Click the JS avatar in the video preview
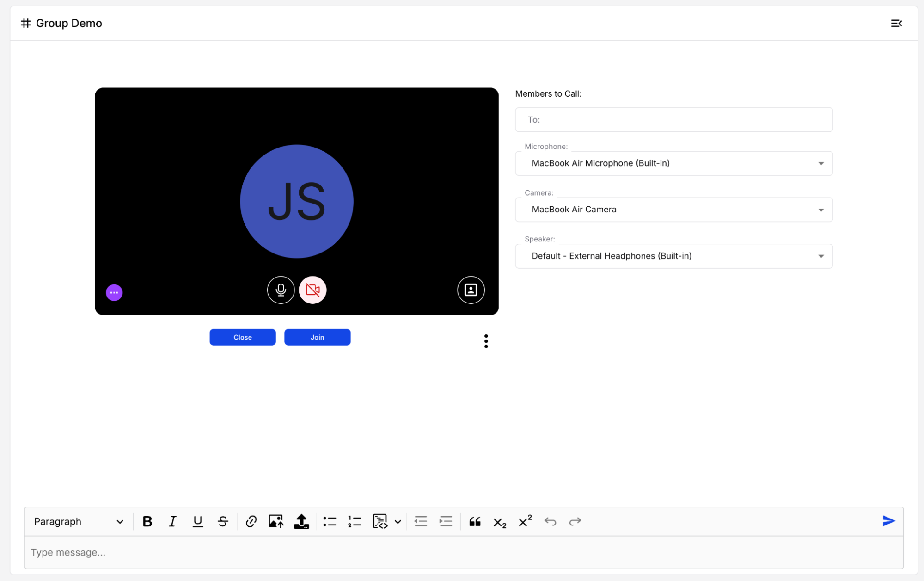The width and height of the screenshot is (924, 581). pos(297,202)
